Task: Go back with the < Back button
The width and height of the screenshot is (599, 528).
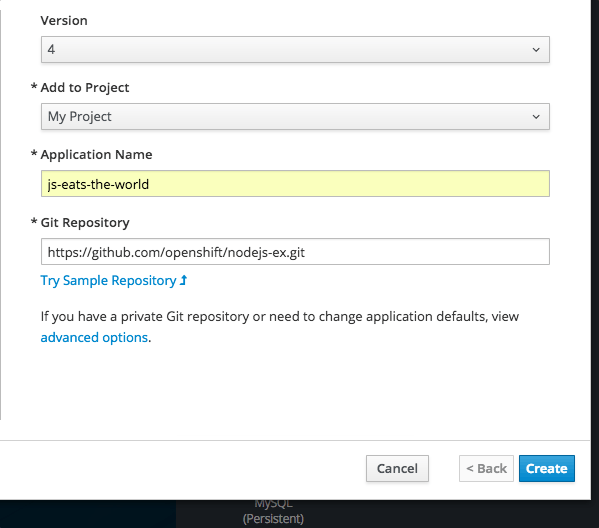Action: click(x=486, y=468)
